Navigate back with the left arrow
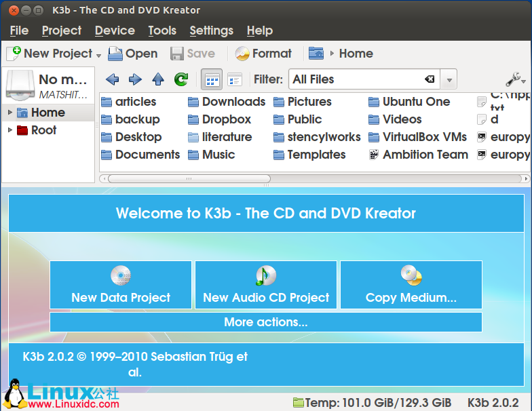Viewport: 532px width, 411px height. (x=113, y=79)
